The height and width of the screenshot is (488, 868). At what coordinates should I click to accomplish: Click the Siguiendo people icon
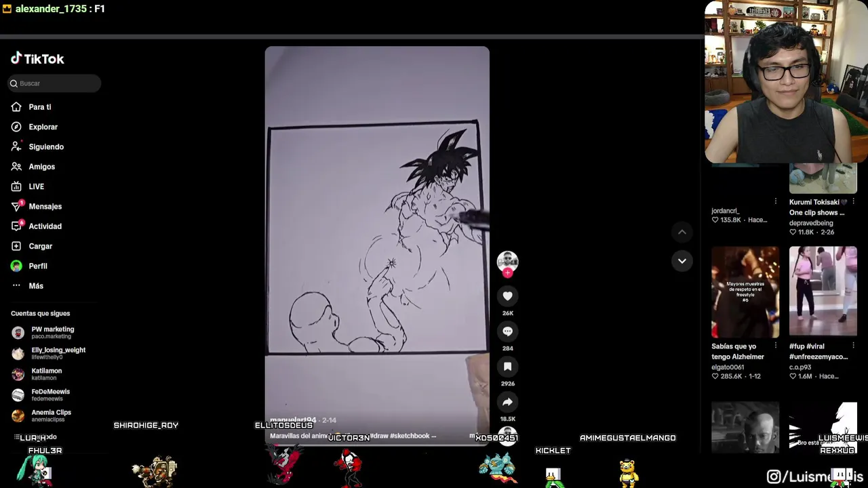pos(16,146)
